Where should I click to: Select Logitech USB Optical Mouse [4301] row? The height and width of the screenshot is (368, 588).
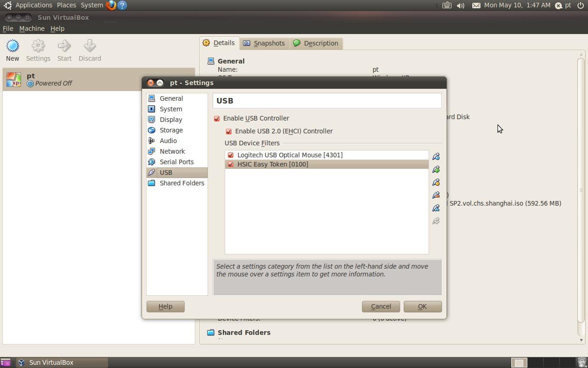pos(327,155)
